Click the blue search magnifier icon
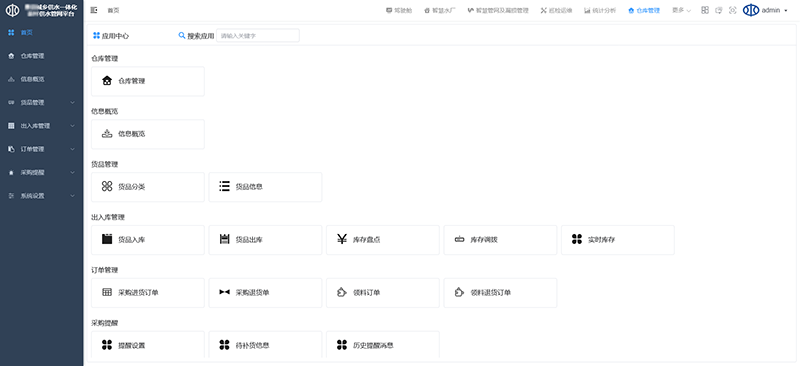Screen dimensions: 800x366 pyautogui.click(x=182, y=36)
